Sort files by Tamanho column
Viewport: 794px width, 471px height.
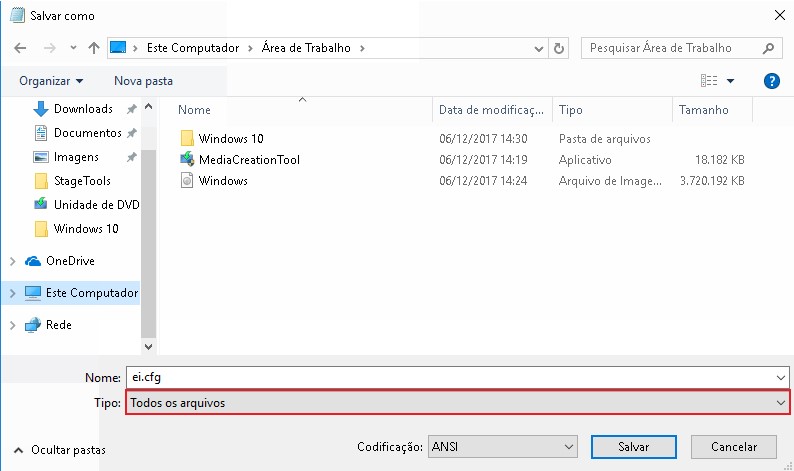(x=704, y=110)
